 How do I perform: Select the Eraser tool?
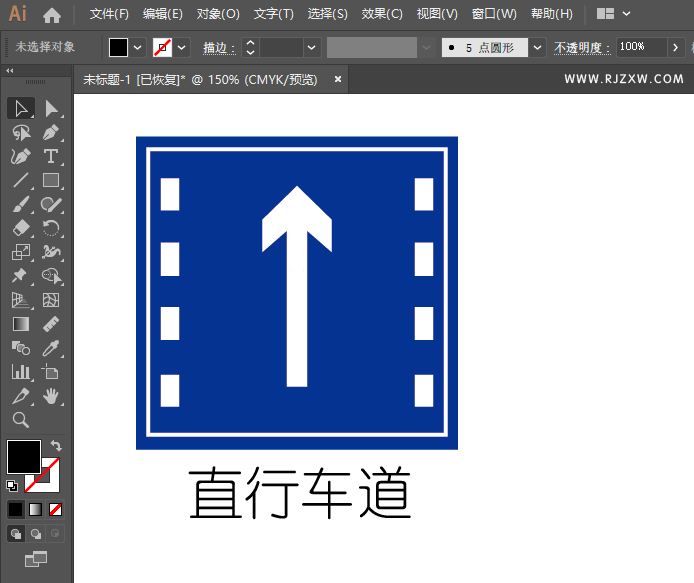pyautogui.click(x=20, y=228)
